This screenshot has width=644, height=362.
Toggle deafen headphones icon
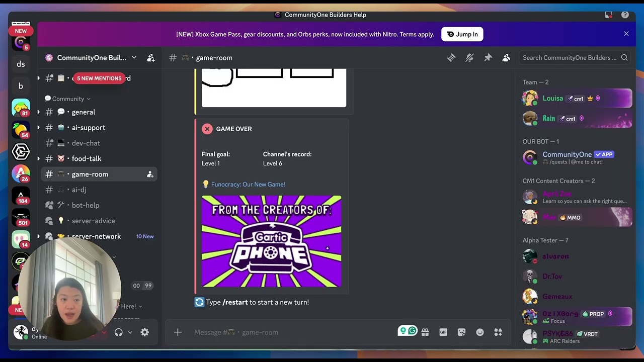(x=119, y=332)
